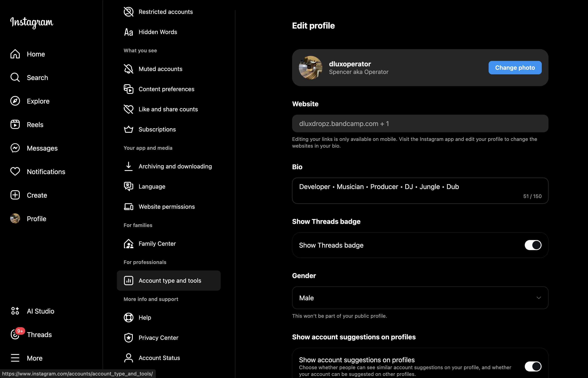The image size is (588, 378).
Task: Open Messages via messenger icon
Action: tap(15, 148)
